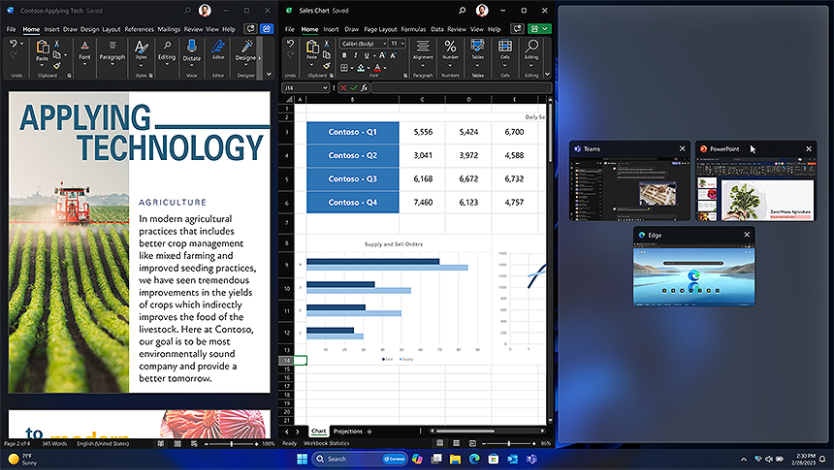The width and height of the screenshot is (834, 470).
Task: Open the Excel Name Box dropdown showing J14
Action: 324,88
